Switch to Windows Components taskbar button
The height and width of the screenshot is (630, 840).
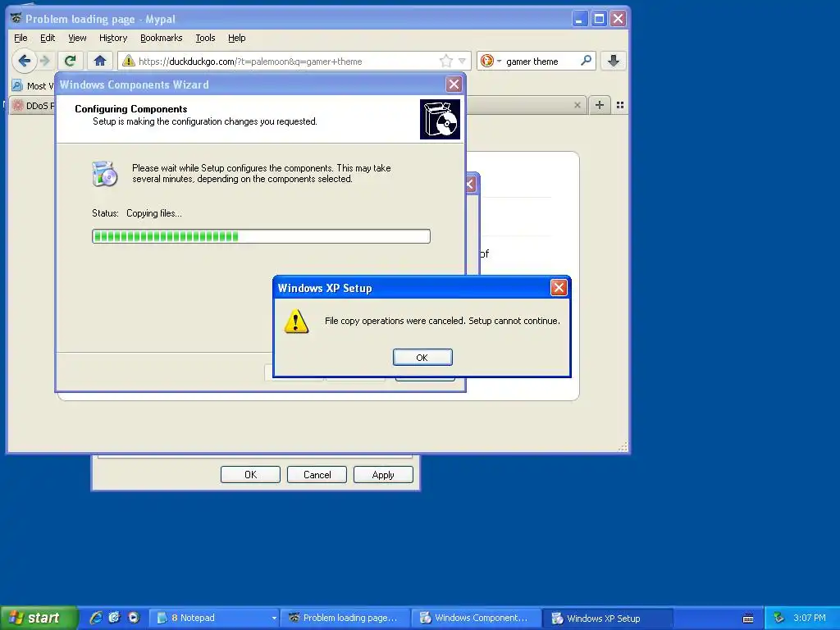[x=477, y=618]
